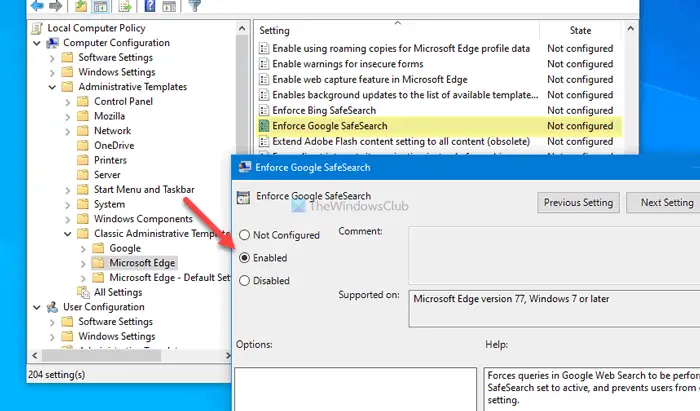The width and height of the screenshot is (700, 411).
Task: Click the Mozilla folder icon
Action: (x=83, y=116)
